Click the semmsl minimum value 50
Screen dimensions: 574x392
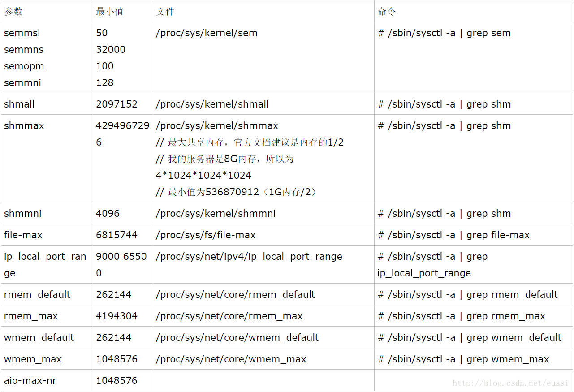(102, 33)
